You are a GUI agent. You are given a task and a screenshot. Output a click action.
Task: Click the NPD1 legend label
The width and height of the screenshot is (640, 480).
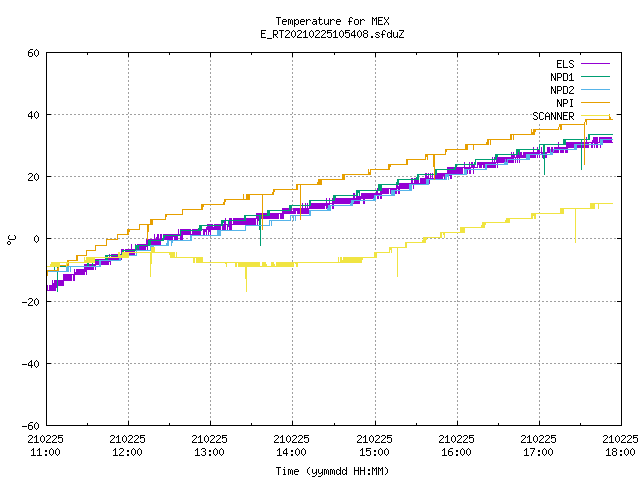pos(562,77)
